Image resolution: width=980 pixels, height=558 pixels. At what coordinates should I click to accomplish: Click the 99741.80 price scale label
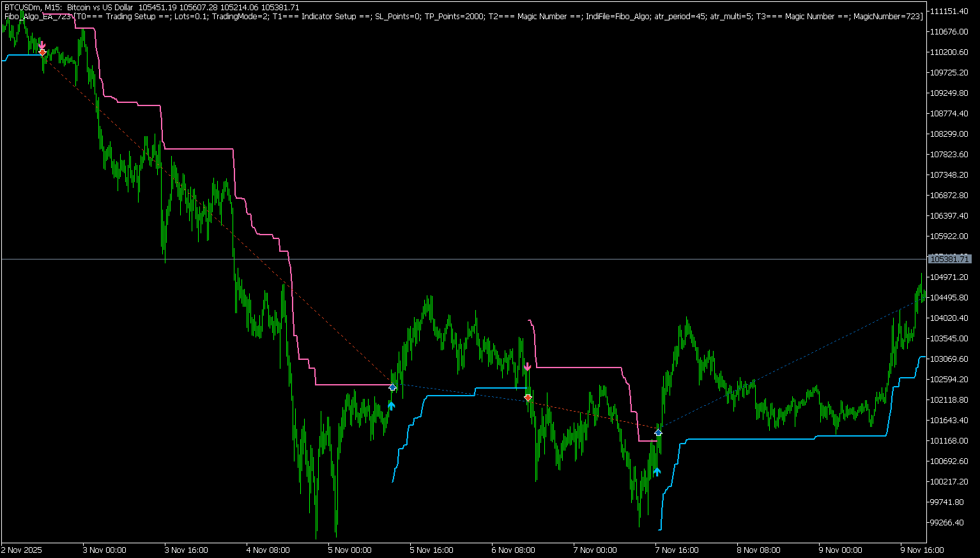click(947, 502)
